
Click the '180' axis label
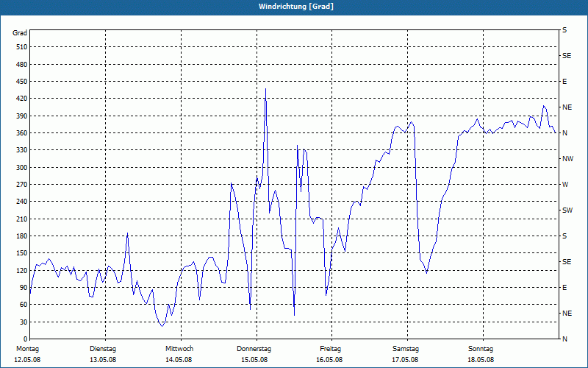click(x=22, y=236)
